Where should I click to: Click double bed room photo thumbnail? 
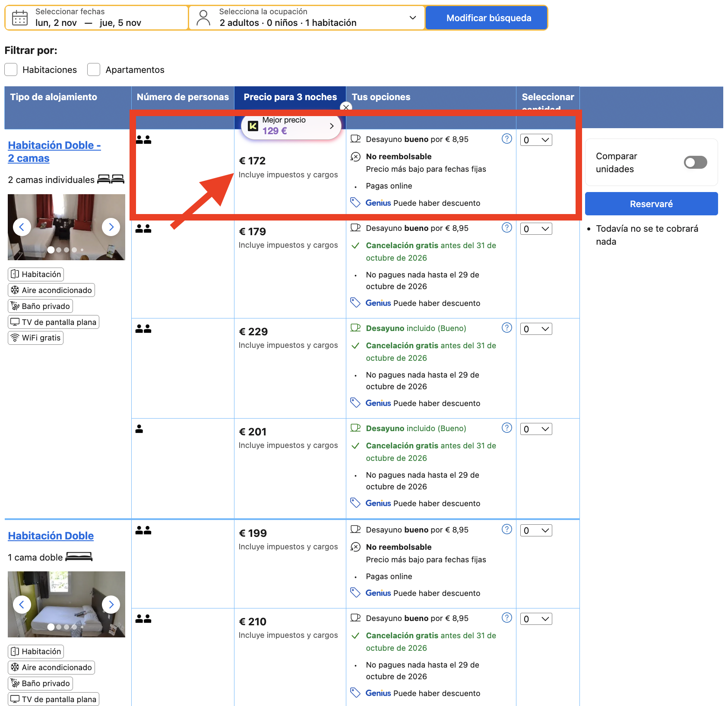click(x=66, y=604)
